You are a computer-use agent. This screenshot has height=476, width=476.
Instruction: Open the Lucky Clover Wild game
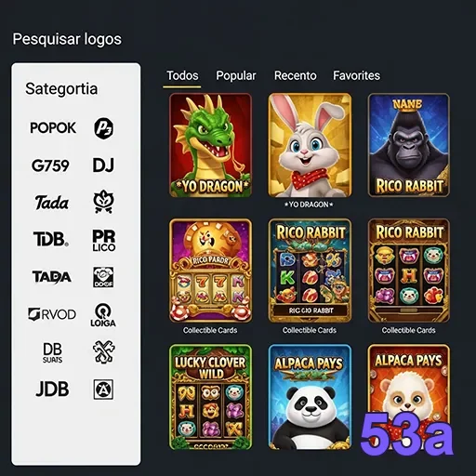tap(210, 397)
